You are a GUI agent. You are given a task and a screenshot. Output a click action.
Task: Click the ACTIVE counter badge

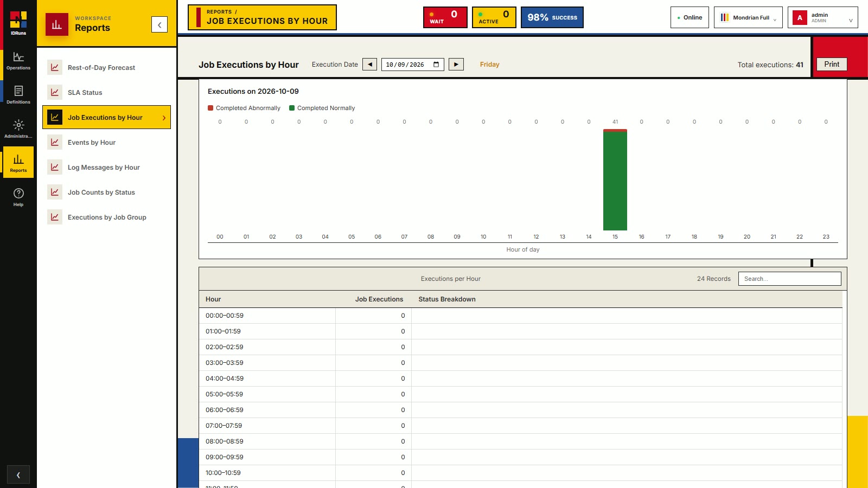click(x=494, y=17)
